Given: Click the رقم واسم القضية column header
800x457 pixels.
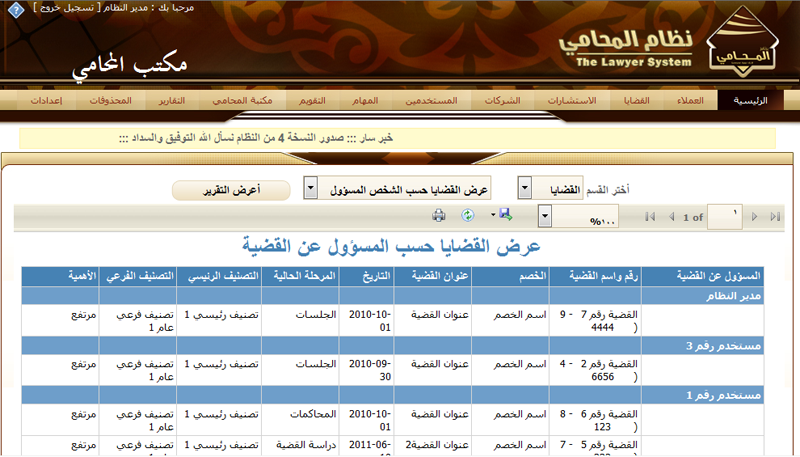Looking at the screenshot, I should pos(595,276).
